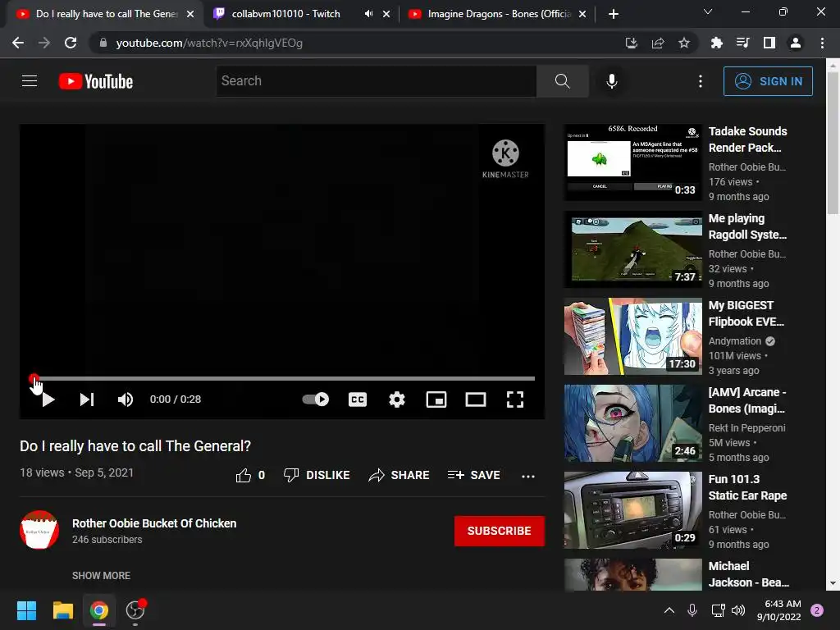Image resolution: width=840 pixels, height=630 pixels.
Task: Open notification center badge
Action: pyautogui.click(x=817, y=610)
